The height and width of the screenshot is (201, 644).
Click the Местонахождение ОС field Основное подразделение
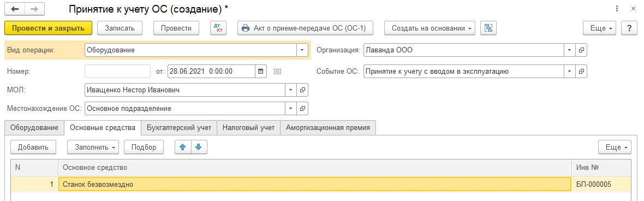pos(185,109)
